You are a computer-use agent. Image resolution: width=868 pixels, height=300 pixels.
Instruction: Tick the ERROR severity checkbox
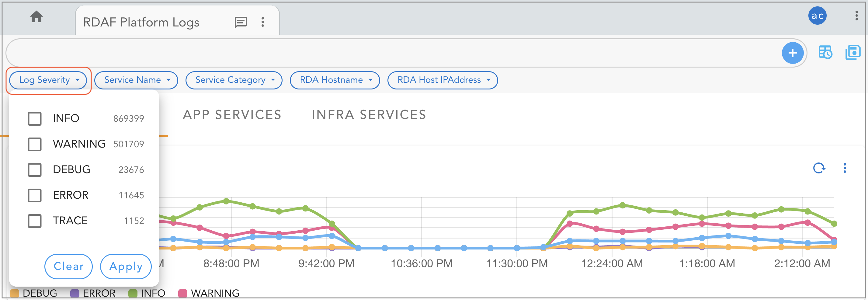click(x=35, y=195)
